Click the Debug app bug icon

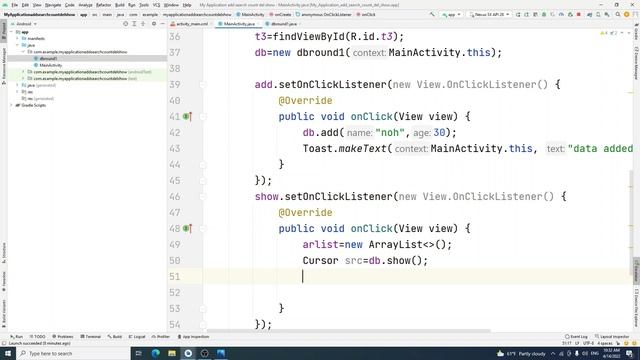544,15
